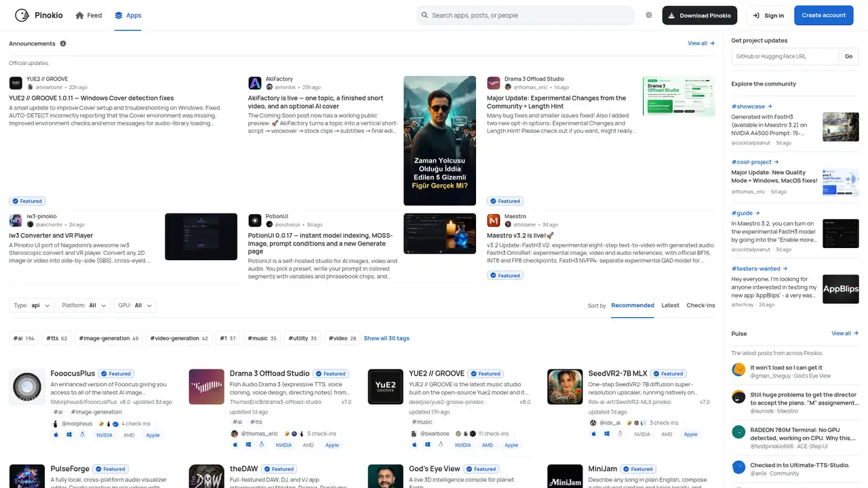868x488 pixels.
Task: Expand Show all 30 tags
Action: [387, 338]
